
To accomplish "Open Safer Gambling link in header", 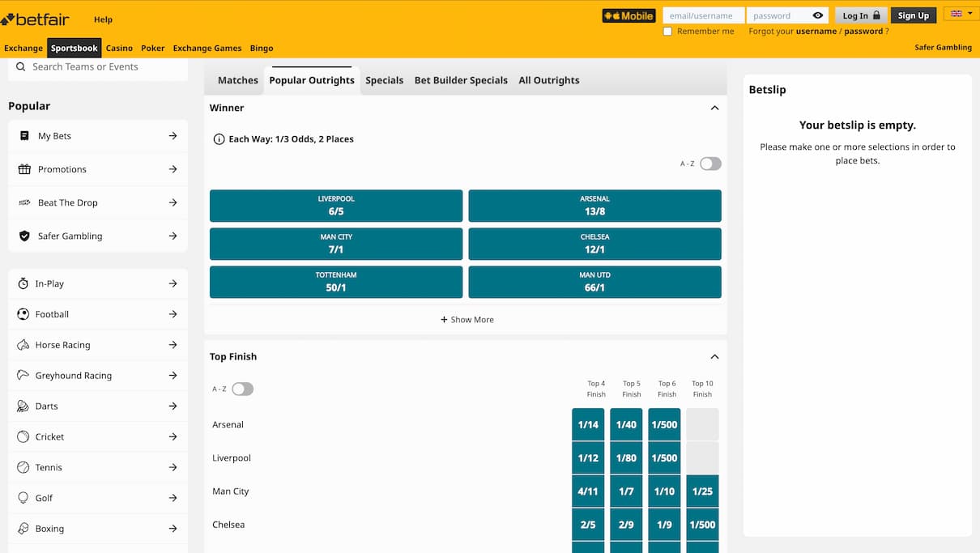I will 943,48.
